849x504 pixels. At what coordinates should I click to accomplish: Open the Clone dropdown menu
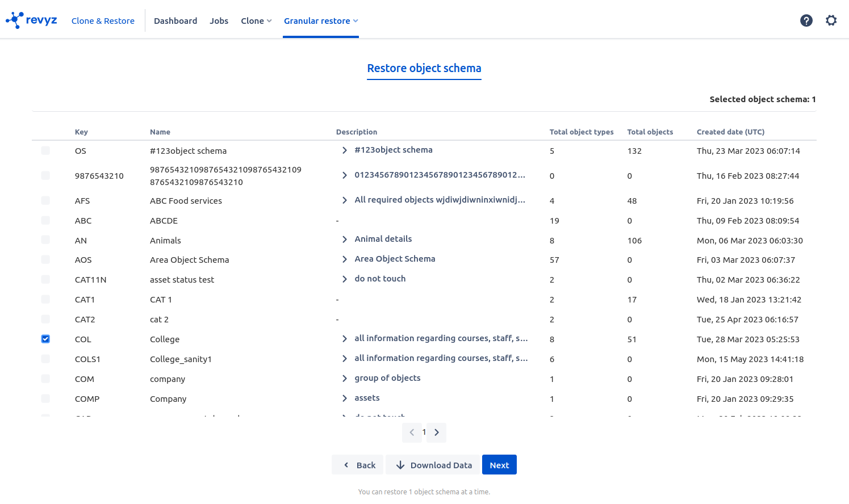pos(256,21)
